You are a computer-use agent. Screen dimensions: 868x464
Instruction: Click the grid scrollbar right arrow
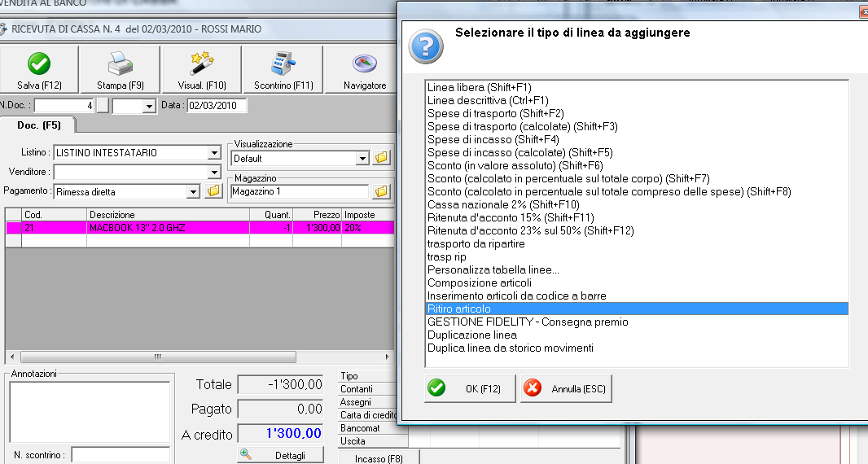pos(388,357)
